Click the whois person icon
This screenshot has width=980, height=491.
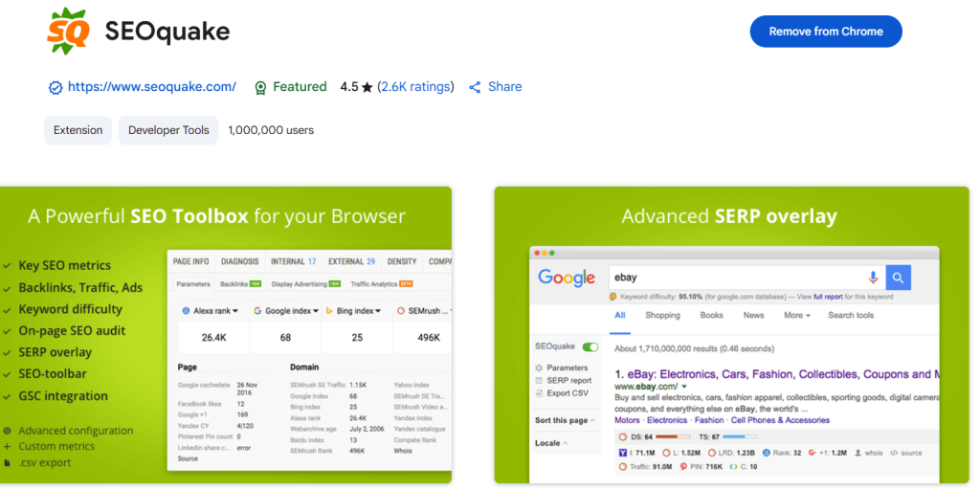tap(858, 453)
